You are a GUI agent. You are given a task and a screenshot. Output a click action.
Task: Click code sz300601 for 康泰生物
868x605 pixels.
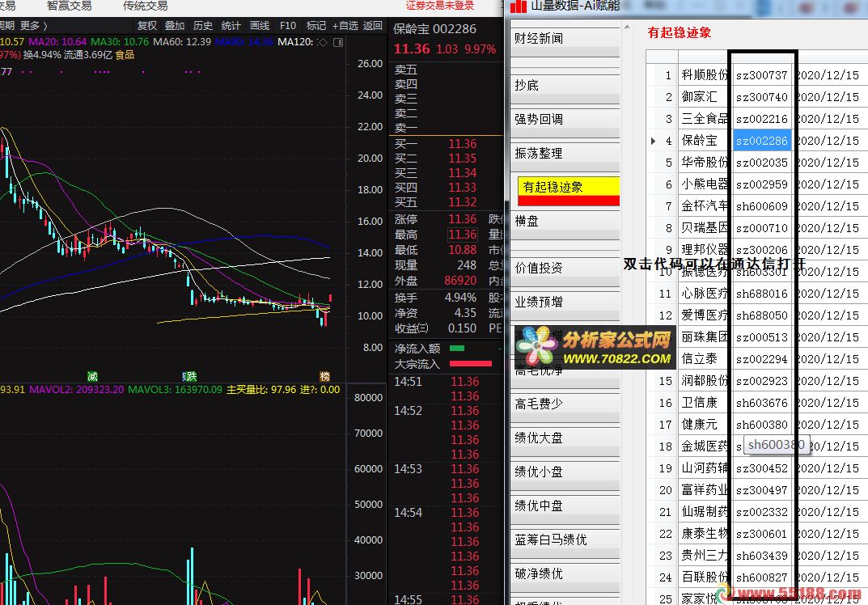[762, 534]
